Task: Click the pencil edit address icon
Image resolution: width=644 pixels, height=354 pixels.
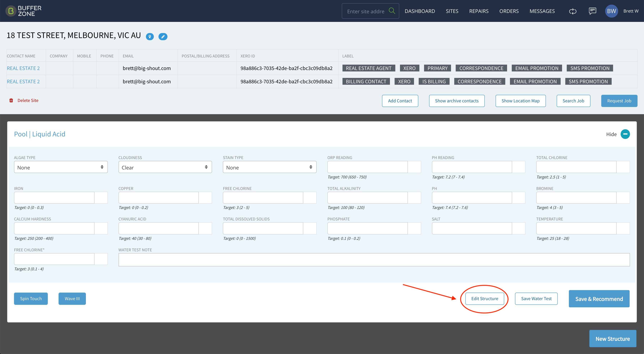Action: pos(163,36)
